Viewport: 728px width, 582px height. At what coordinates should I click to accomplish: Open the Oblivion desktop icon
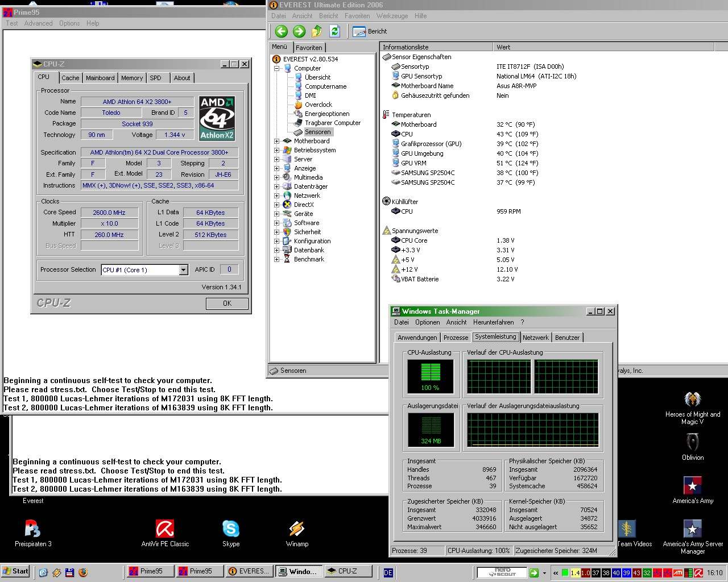692,447
